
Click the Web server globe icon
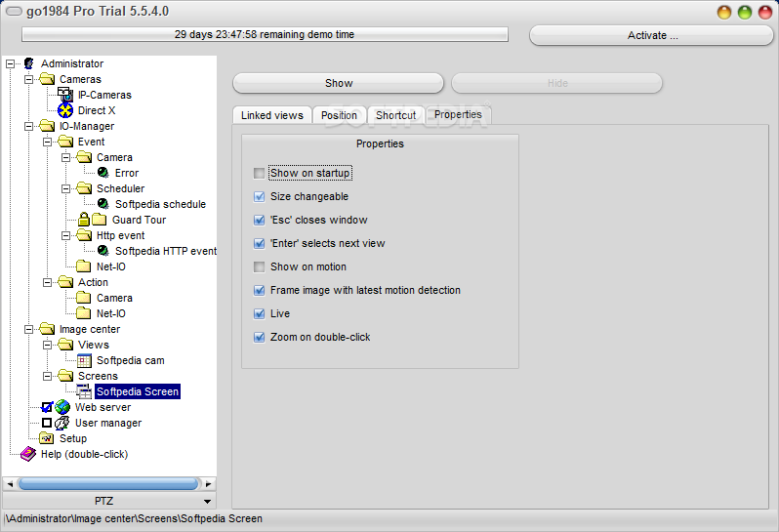tap(62, 407)
